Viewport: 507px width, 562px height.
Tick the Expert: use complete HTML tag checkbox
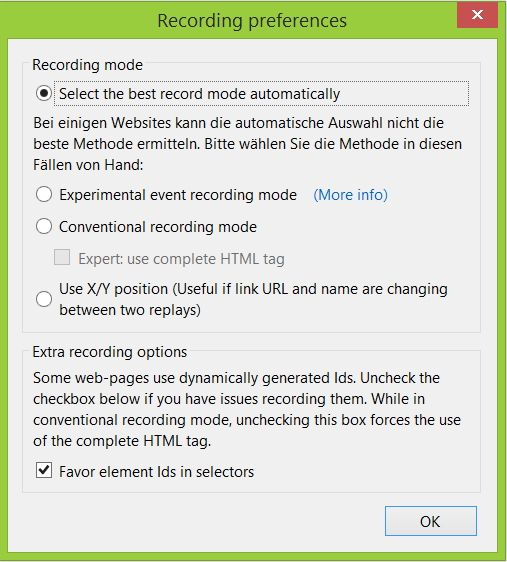62,257
